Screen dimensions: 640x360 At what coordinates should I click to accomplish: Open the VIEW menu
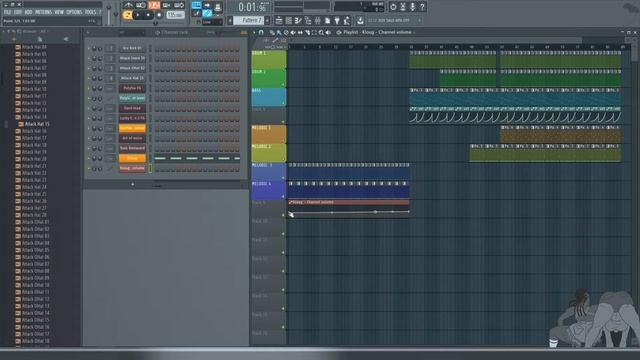point(59,13)
